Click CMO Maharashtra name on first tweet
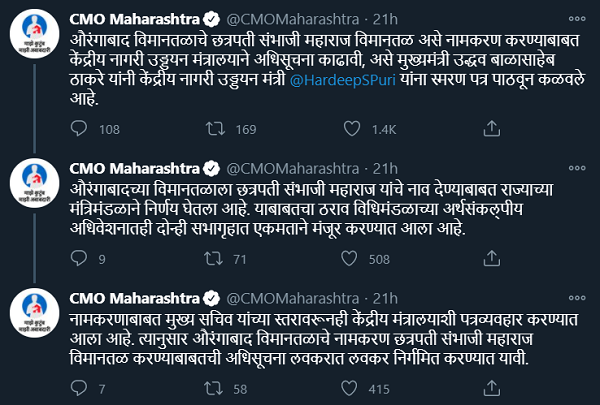The height and width of the screenshot is (405, 600). (x=136, y=19)
